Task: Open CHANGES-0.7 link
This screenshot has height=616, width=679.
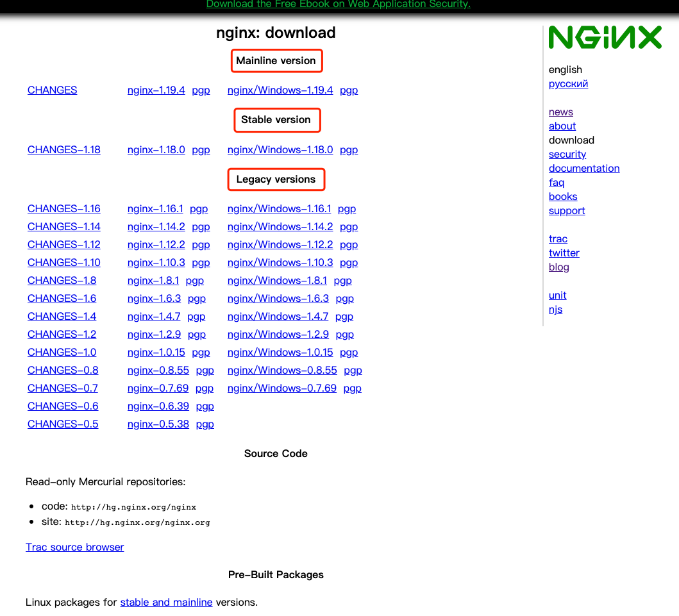Action: point(63,388)
